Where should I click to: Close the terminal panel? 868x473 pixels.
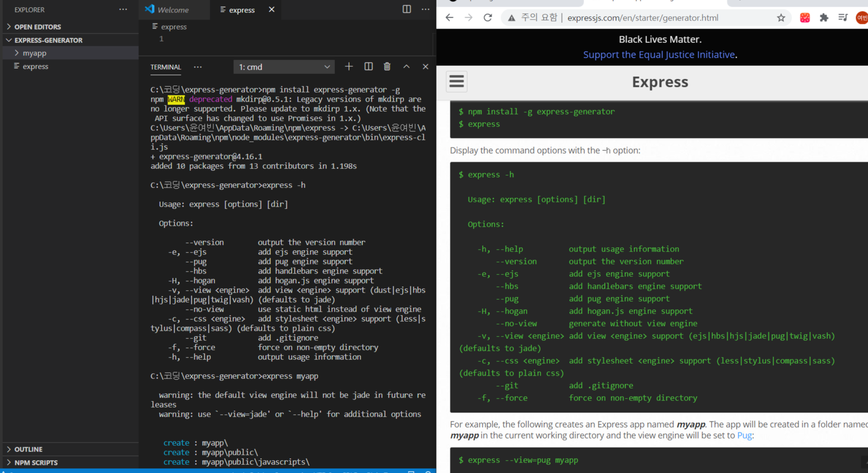point(426,67)
